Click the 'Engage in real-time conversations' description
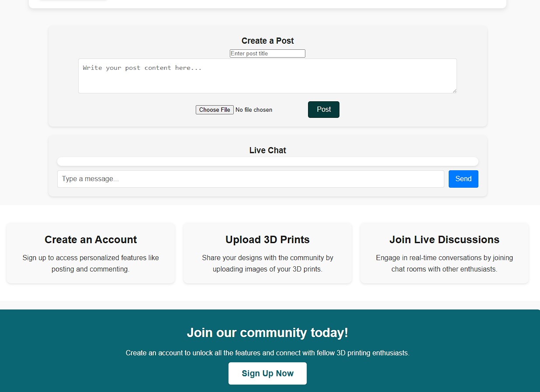 (x=444, y=263)
